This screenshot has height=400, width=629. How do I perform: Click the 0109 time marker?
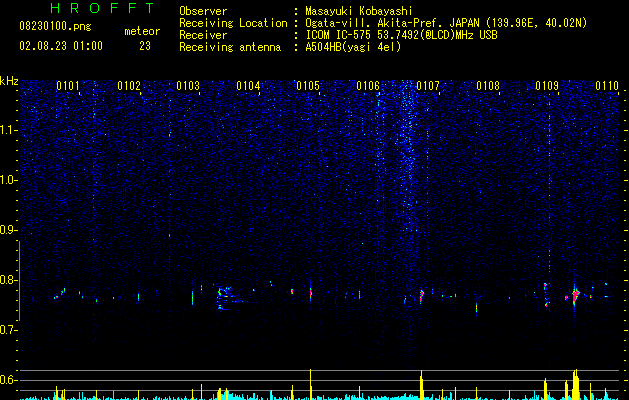[x=547, y=86]
